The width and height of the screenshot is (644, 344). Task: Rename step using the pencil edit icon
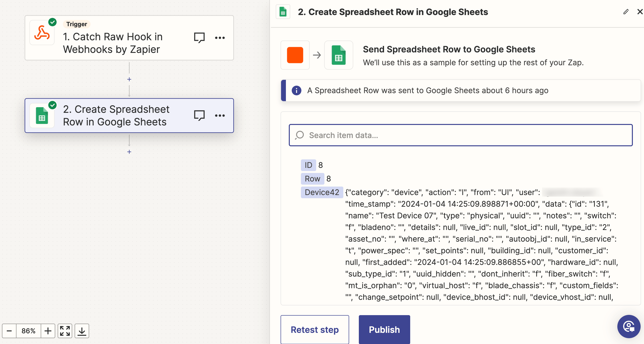point(626,12)
